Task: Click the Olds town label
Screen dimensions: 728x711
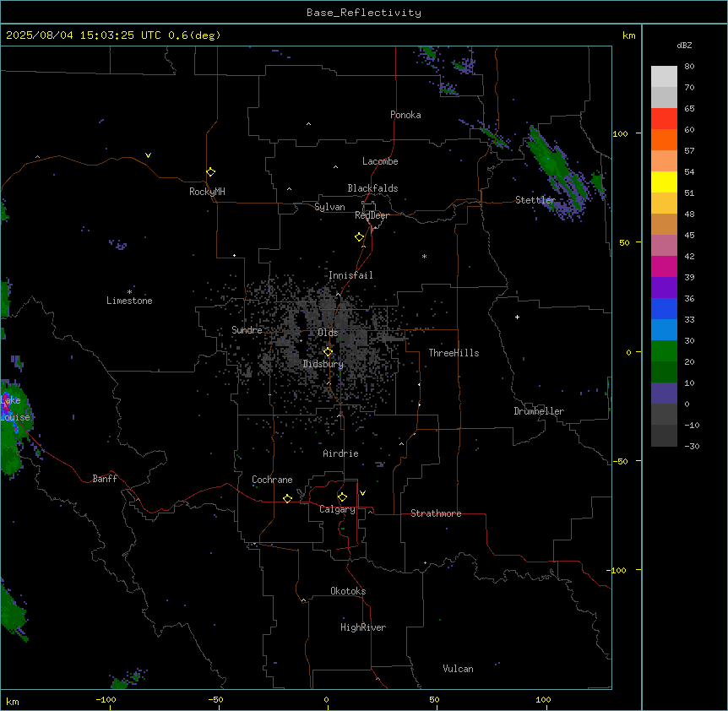Action: pyautogui.click(x=328, y=333)
